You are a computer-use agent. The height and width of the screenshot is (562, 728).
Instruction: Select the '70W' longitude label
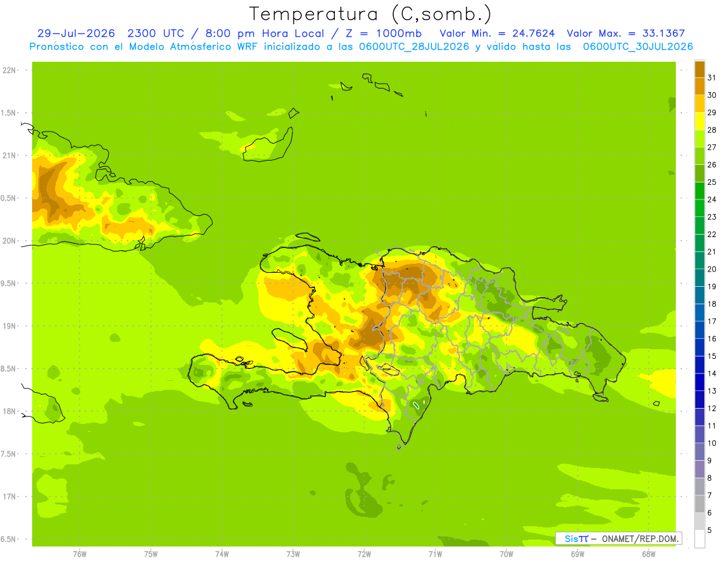(x=507, y=554)
